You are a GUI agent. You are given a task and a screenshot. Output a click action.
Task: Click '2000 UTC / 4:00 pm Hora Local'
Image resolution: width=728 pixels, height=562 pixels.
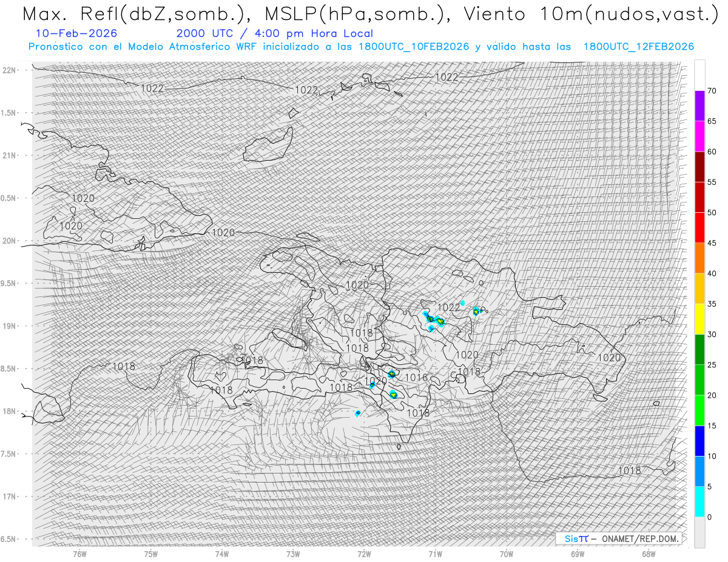click(x=275, y=33)
